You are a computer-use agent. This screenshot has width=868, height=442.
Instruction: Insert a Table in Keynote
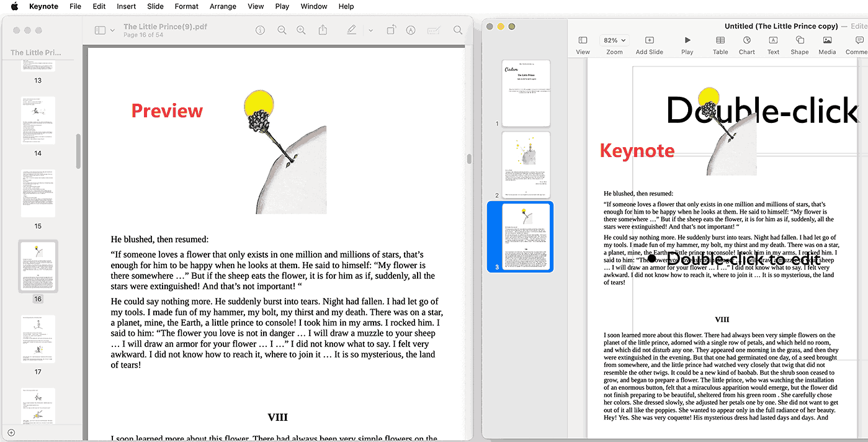coord(720,45)
